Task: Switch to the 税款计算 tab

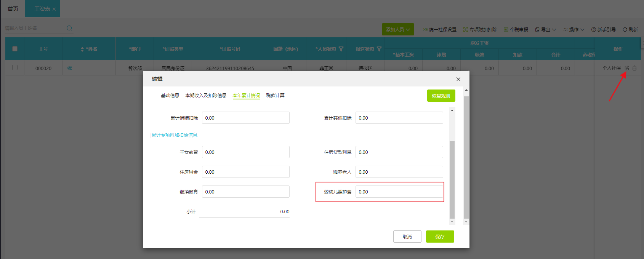Action: point(275,96)
